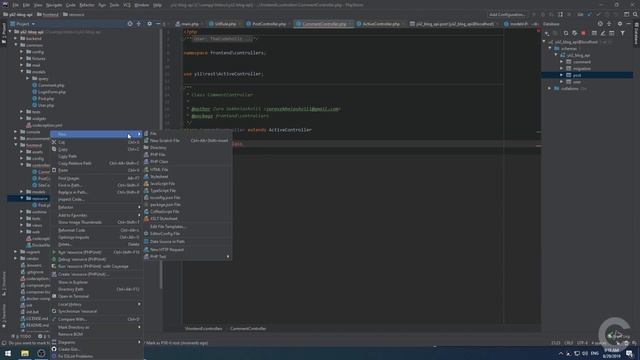Open the Navigate menu
Screen dimensions: 640x360
pyautogui.click(x=53, y=5)
